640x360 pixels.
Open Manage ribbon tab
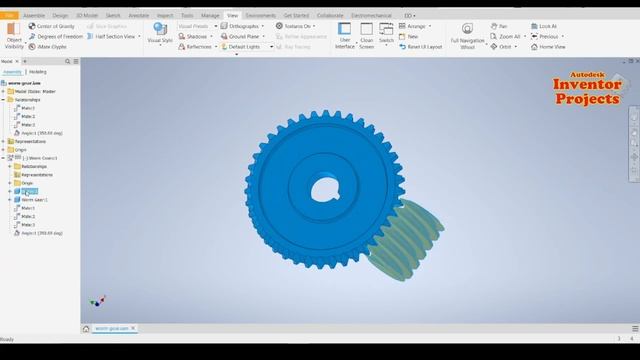point(210,16)
